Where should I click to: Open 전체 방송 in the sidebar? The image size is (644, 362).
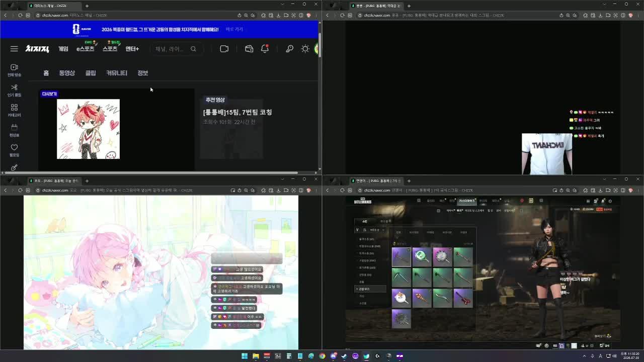[14, 70]
